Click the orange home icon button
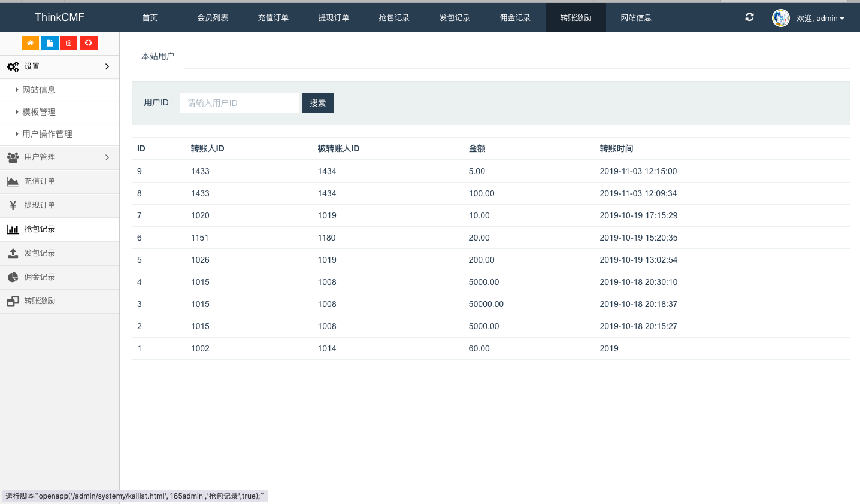 30,43
